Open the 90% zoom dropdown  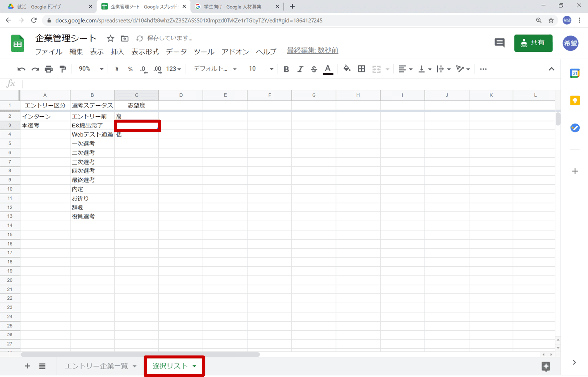tap(91, 69)
